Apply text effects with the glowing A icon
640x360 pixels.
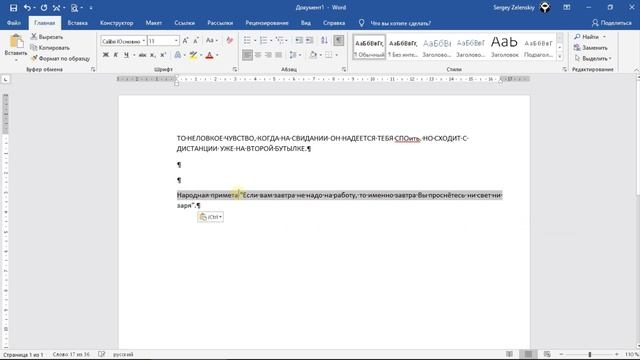(178, 55)
